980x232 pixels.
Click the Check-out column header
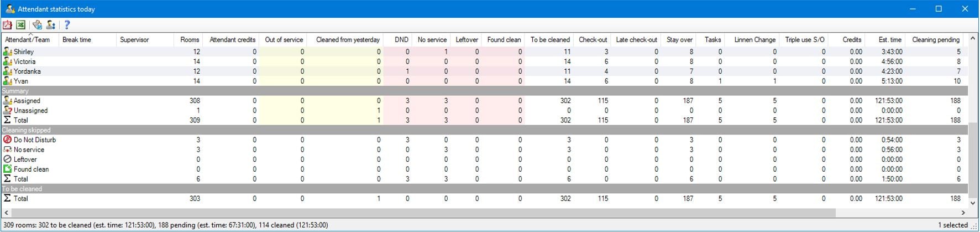593,40
